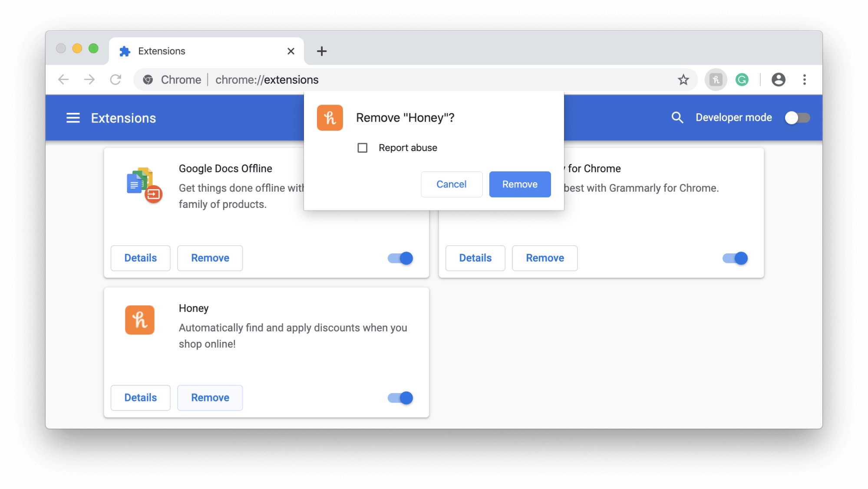This screenshot has height=489, width=868.
Task: Reload the page with refresh icon
Action: 116,80
